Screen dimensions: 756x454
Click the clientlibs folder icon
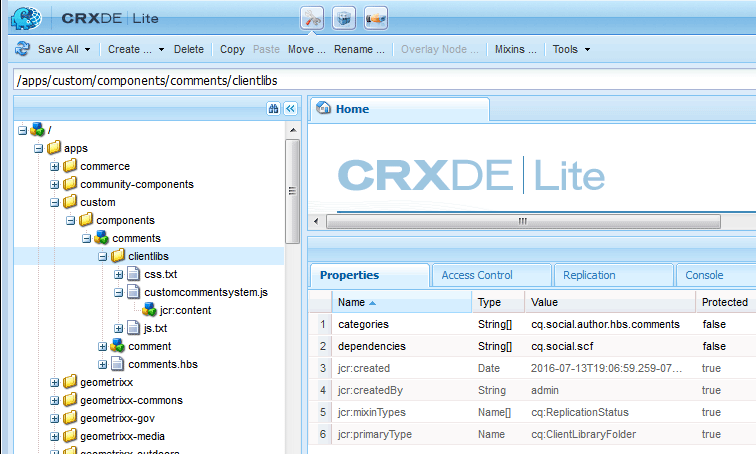pos(118,255)
